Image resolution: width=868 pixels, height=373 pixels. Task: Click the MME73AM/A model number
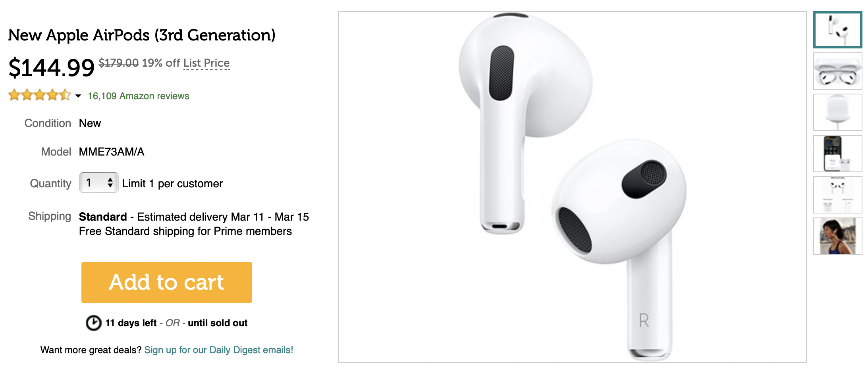(112, 152)
